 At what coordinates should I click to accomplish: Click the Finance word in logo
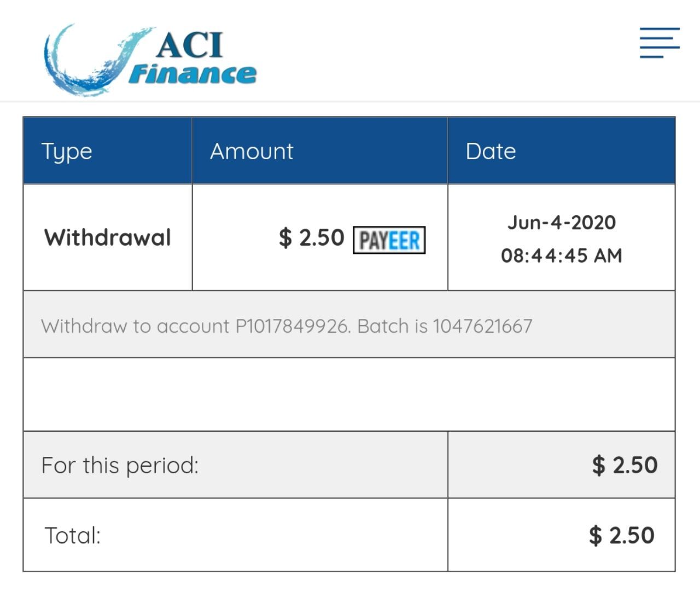click(192, 74)
